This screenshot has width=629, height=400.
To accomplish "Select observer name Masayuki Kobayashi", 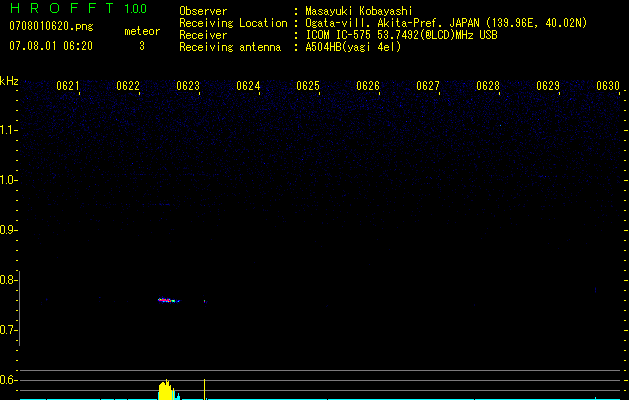I will tap(359, 11).
